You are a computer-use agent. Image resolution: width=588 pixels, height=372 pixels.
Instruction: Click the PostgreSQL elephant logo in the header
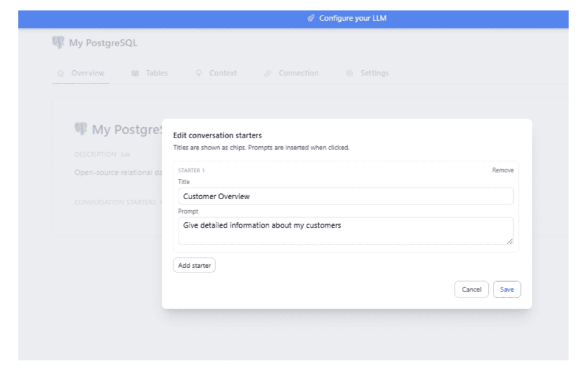tap(58, 42)
